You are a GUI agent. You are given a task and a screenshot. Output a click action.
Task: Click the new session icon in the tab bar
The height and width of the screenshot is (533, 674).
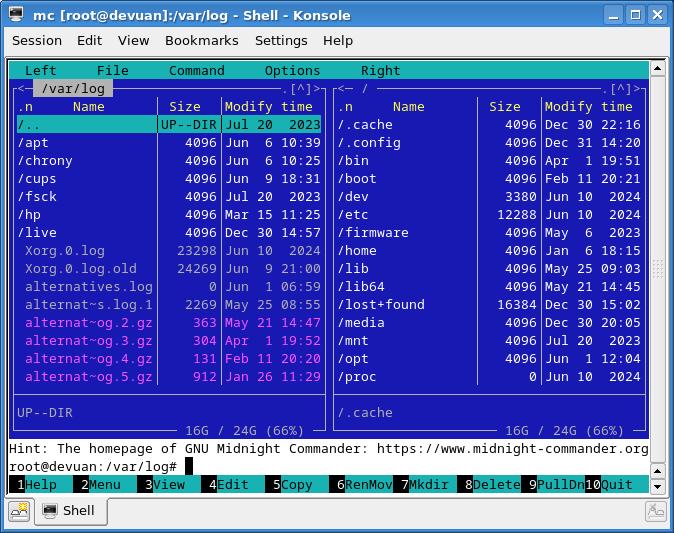(19, 511)
